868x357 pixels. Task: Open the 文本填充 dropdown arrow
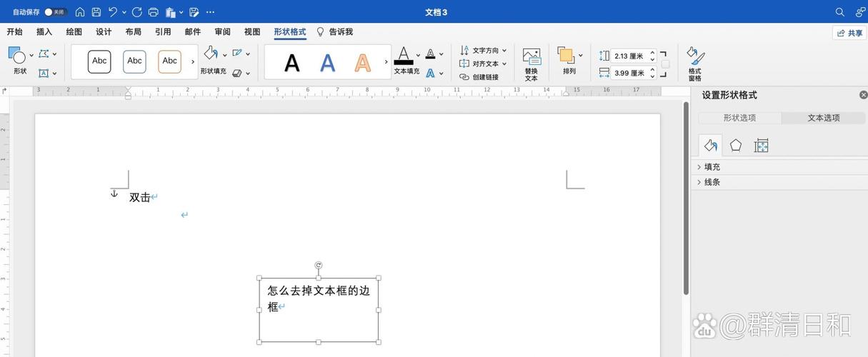[x=417, y=55]
